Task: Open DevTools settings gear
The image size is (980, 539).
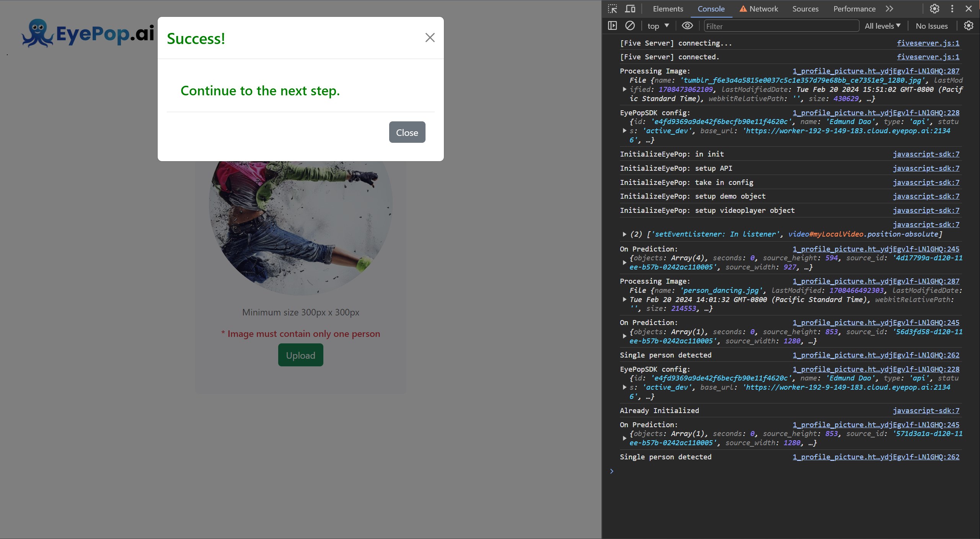Action: coord(934,8)
